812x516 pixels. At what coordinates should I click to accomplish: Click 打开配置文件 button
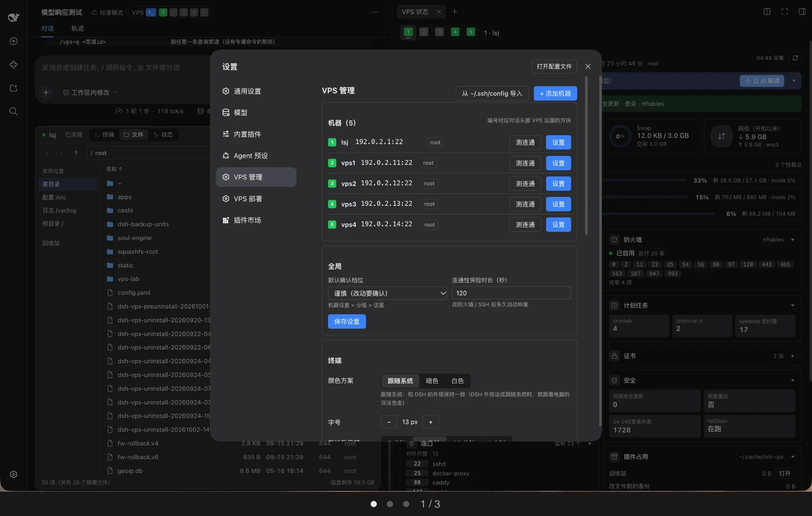(554, 67)
